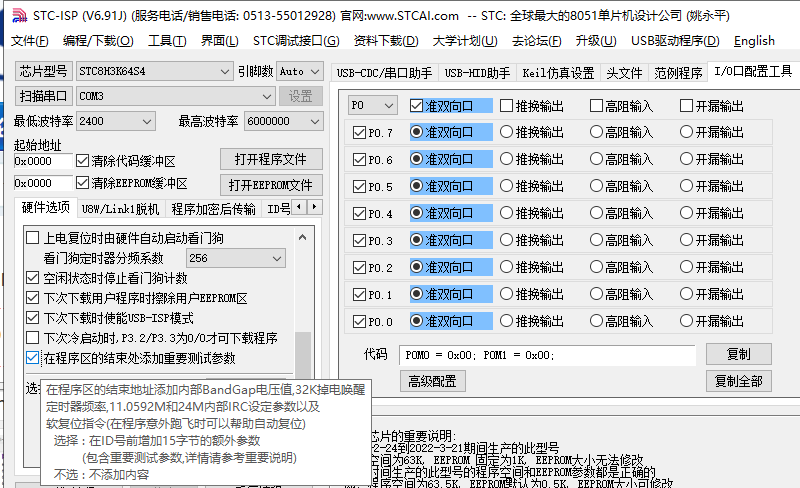Check the all-pins 开漏输出 header checkbox
Viewport: 800px width, 488px height.
[686, 106]
